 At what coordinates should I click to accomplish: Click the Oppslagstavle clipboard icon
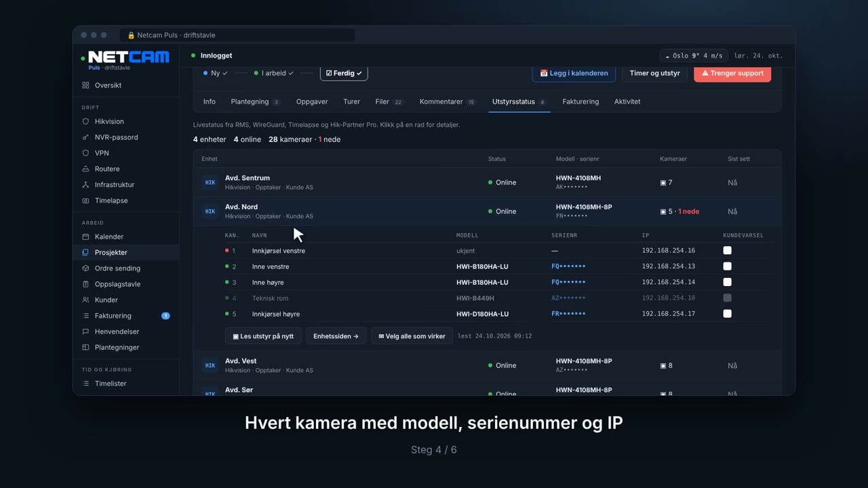tap(85, 284)
